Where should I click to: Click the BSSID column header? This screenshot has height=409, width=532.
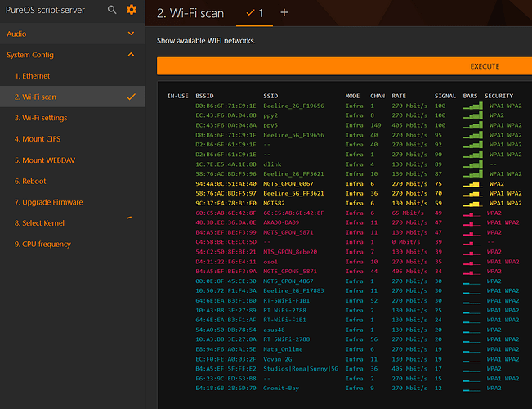[204, 97]
